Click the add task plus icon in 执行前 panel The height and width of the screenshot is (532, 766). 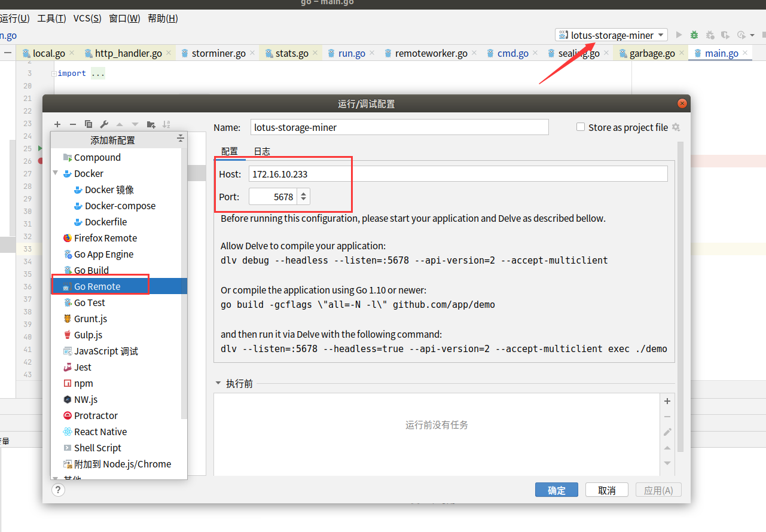[x=667, y=401]
